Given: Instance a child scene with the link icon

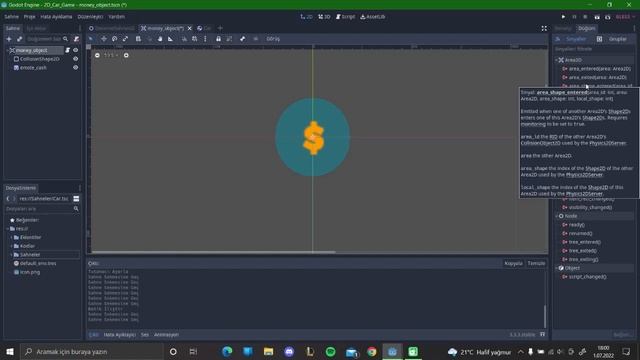Looking at the screenshot, I should 19,39.
